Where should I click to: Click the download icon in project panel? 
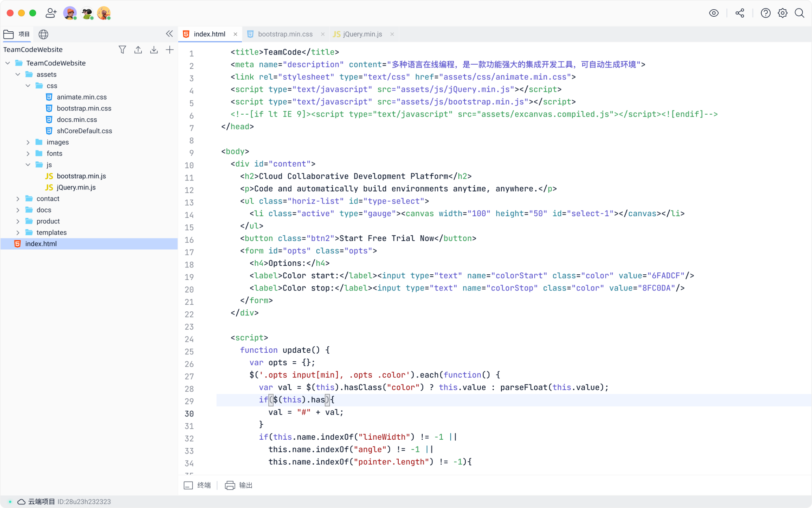tap(154, 50)
